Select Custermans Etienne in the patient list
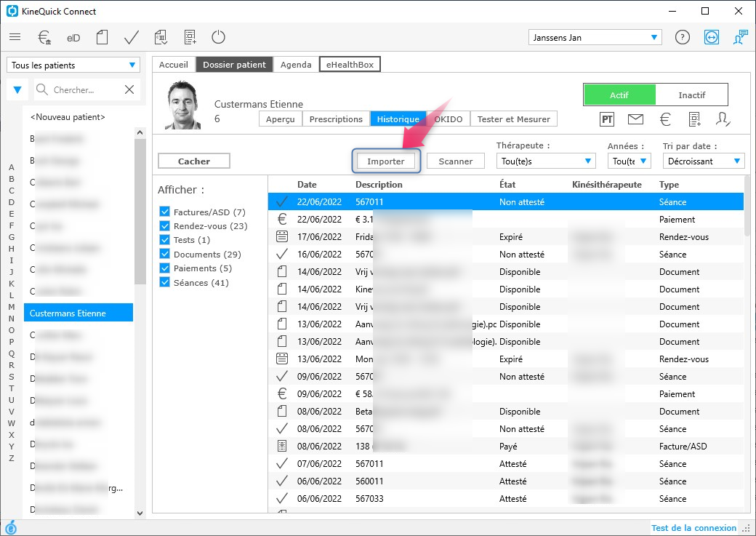 click(78, 313)
